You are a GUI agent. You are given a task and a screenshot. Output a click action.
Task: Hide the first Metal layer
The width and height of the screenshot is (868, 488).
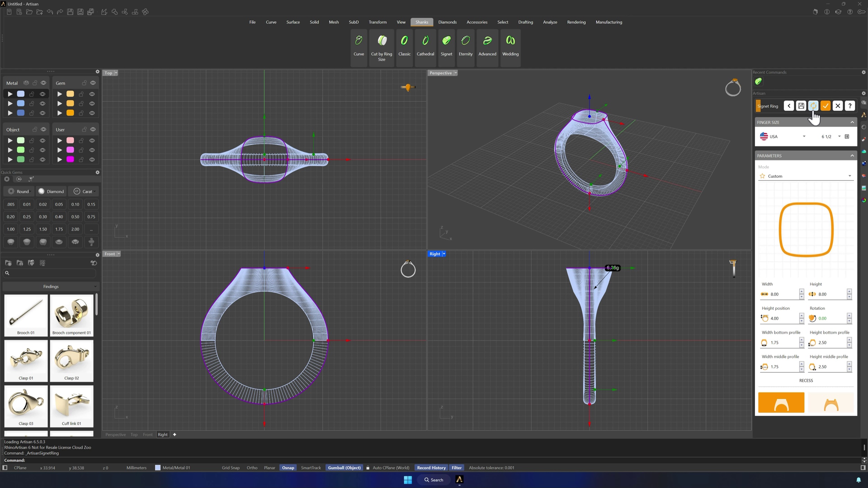(x=42, y=94)
